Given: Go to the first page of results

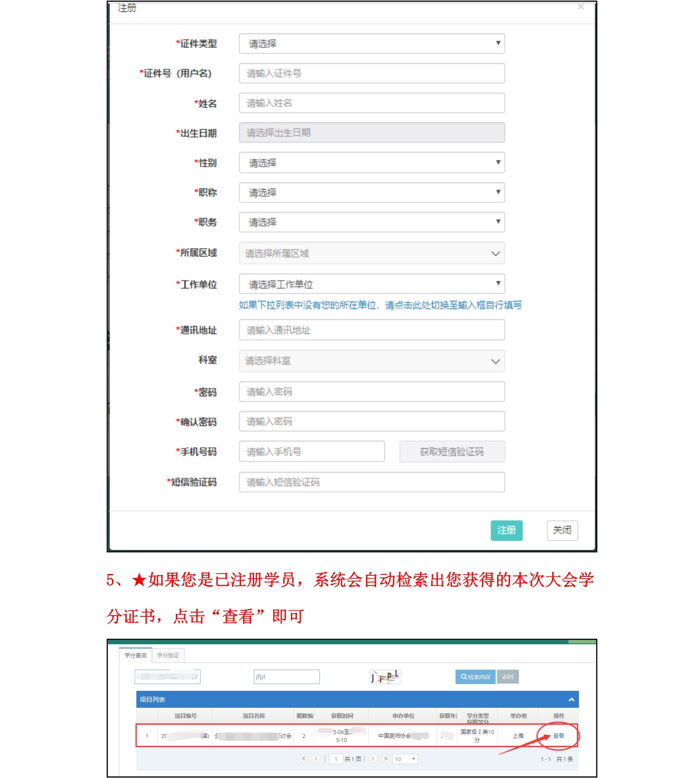Looking at the screenshot, I should pyautogui.click(x=303, y=759).
